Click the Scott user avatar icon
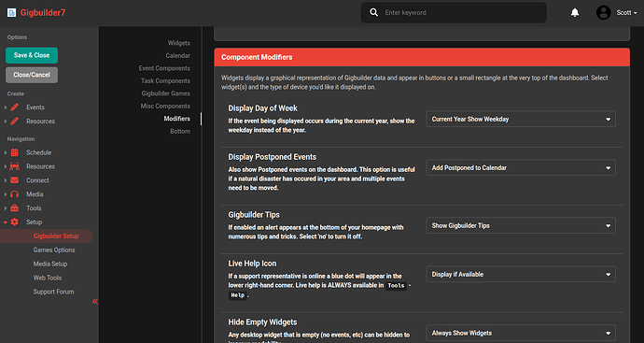This screenshot has width=644, height=343. pos(603,13)
